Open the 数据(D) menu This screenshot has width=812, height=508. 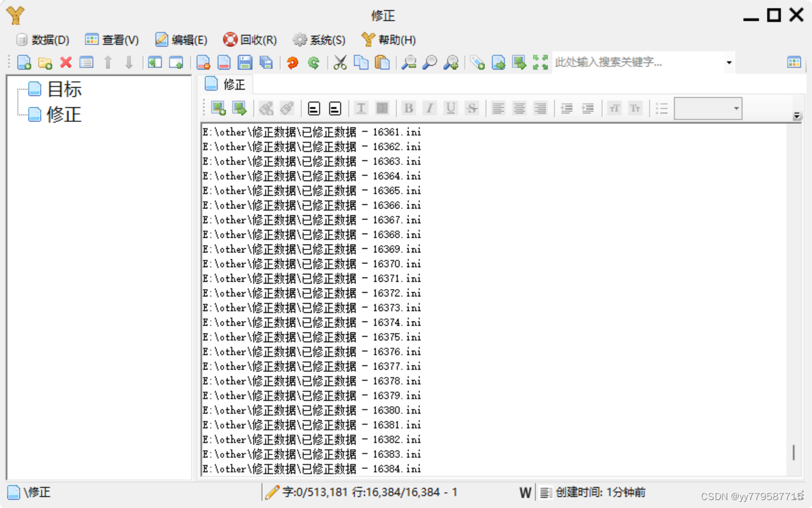tap(43, 40)
